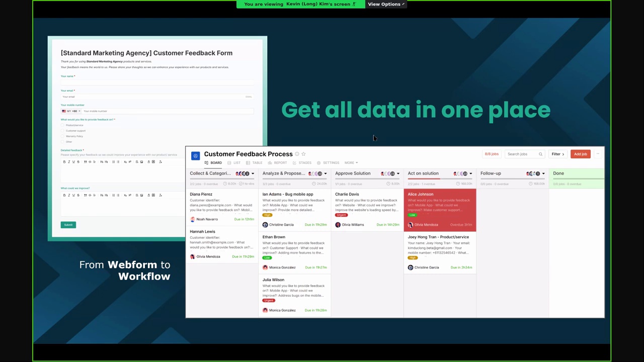
Task: Open the Joey Hong Tran - Product/service card
Action: 440,253
